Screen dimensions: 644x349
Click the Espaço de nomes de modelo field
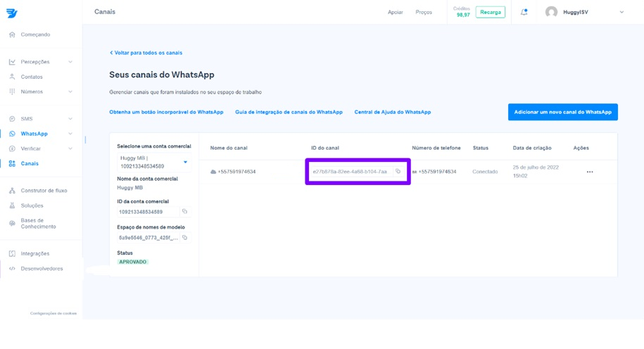pos(149,238)
